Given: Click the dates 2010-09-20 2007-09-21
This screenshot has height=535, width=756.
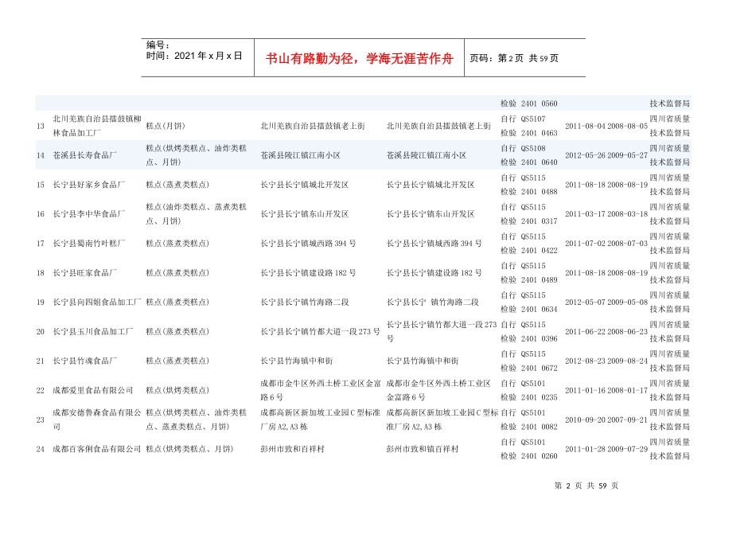Looking at the screenshot, I should (606, 420).
